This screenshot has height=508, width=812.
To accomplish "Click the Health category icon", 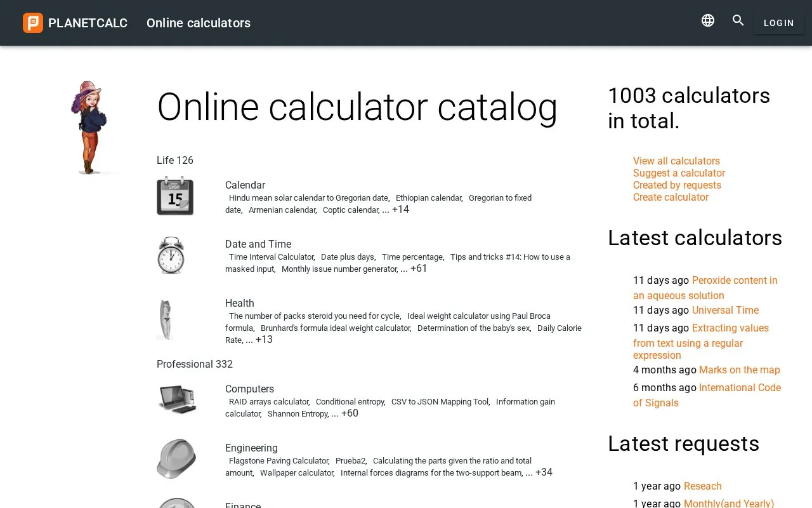I will [x=165, y=319].
